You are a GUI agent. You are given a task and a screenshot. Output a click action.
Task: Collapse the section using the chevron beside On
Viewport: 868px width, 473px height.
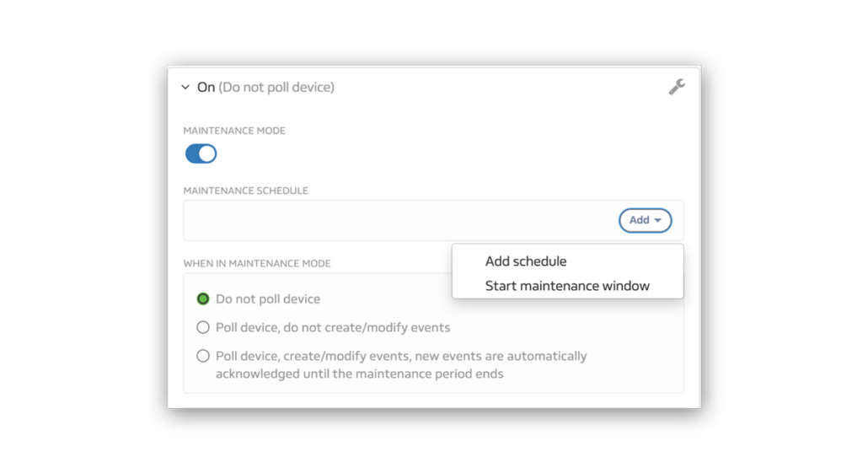coord(185,87)
